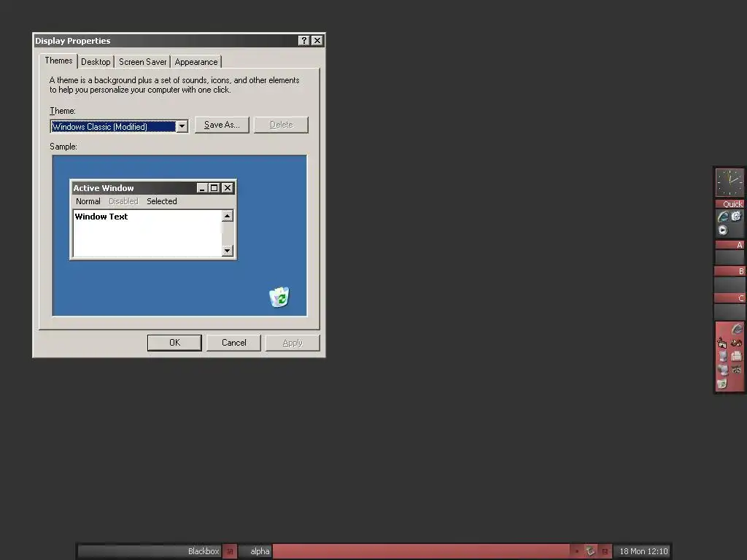This screenshot has height=560, width=747.
Task: Click the sample window's maximize icon
Action: [214, 188]
